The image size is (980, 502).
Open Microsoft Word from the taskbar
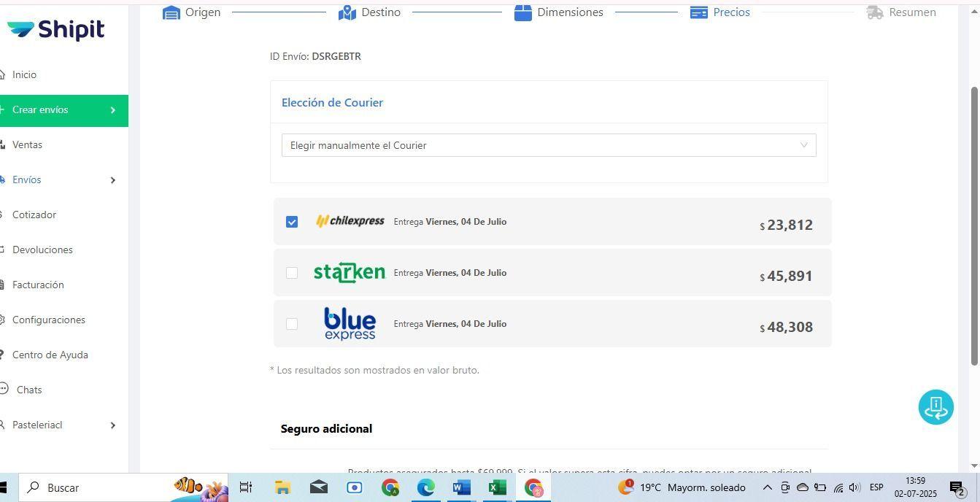pyautogui.click(x=462, y=487)
